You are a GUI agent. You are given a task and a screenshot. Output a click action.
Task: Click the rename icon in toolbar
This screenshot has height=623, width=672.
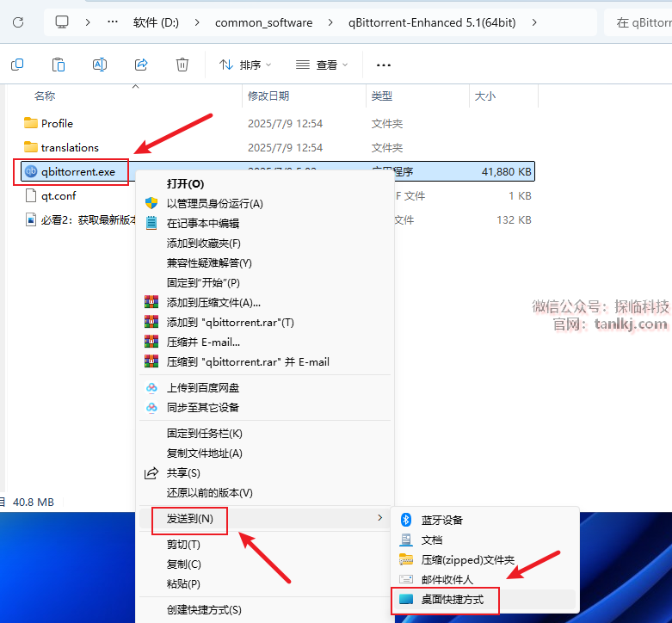tap(100, 65)
